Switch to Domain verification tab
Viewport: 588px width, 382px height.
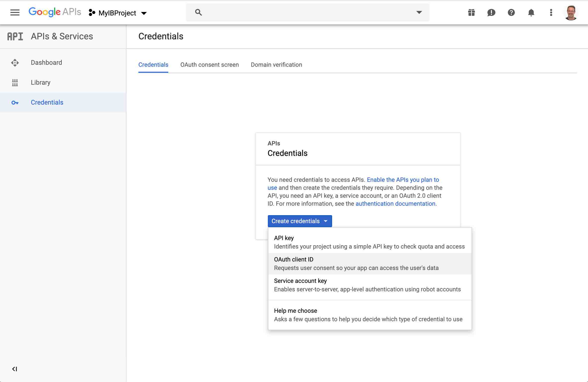(x=277, y=65)
